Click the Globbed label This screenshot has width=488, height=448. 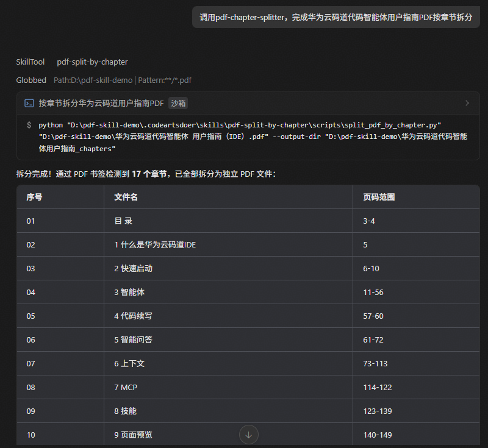pyautogui.click(x=31, y=80)
